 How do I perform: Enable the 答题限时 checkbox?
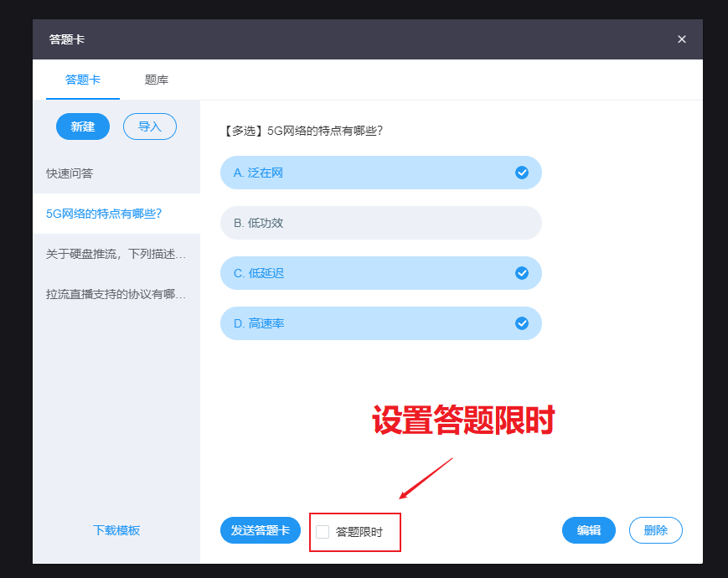pyautogui.click(x=323, y=531)
